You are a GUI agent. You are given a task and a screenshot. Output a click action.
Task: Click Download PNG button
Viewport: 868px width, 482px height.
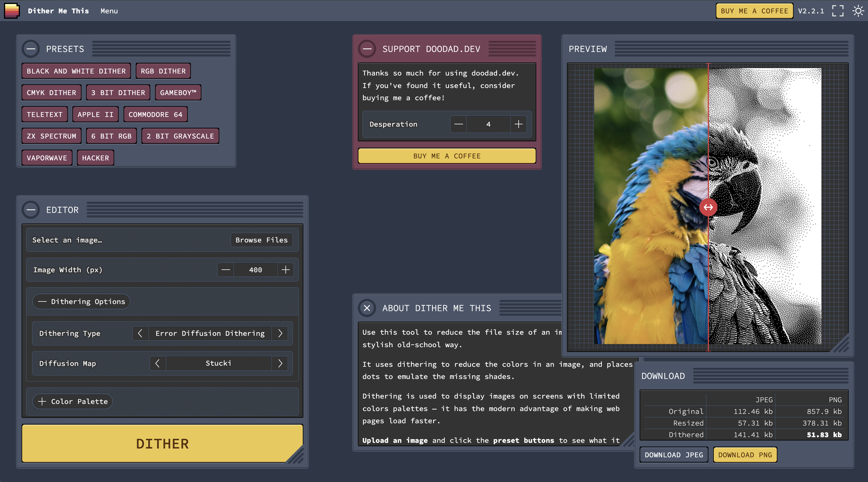click(x=745, y=455)
